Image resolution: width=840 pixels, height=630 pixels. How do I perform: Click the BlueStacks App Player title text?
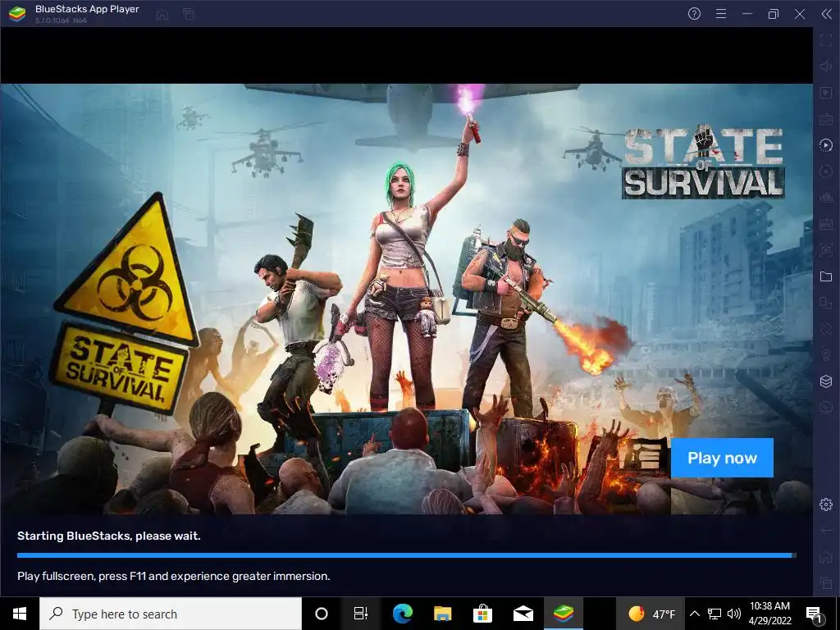click(87, 9)
